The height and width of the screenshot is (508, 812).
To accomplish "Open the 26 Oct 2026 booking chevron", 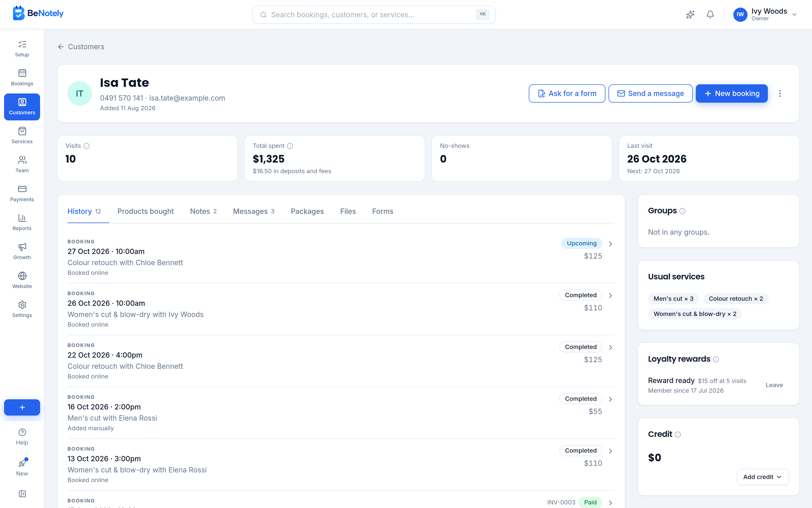I will tap(610, 295).
